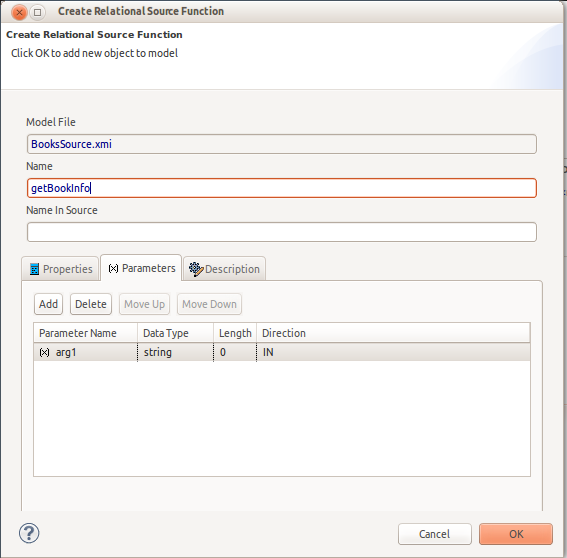Click the empty Name In Source field
The width and height of the screenshot is (567, 558).
(282, 232)
